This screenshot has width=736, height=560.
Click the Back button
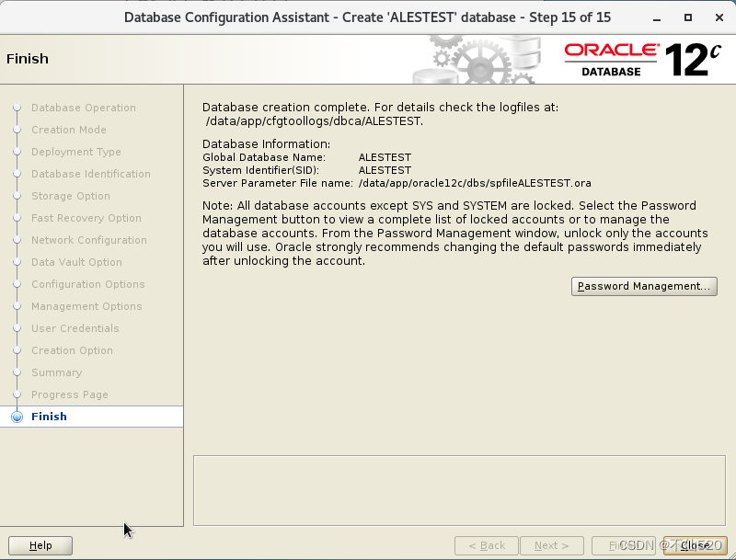486,545
